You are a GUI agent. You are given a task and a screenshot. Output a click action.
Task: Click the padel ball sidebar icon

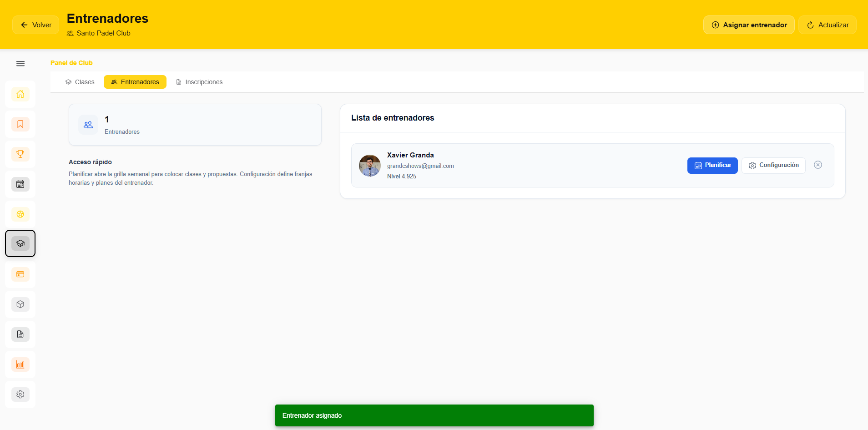pyautogui.click(x=20, y=214)
